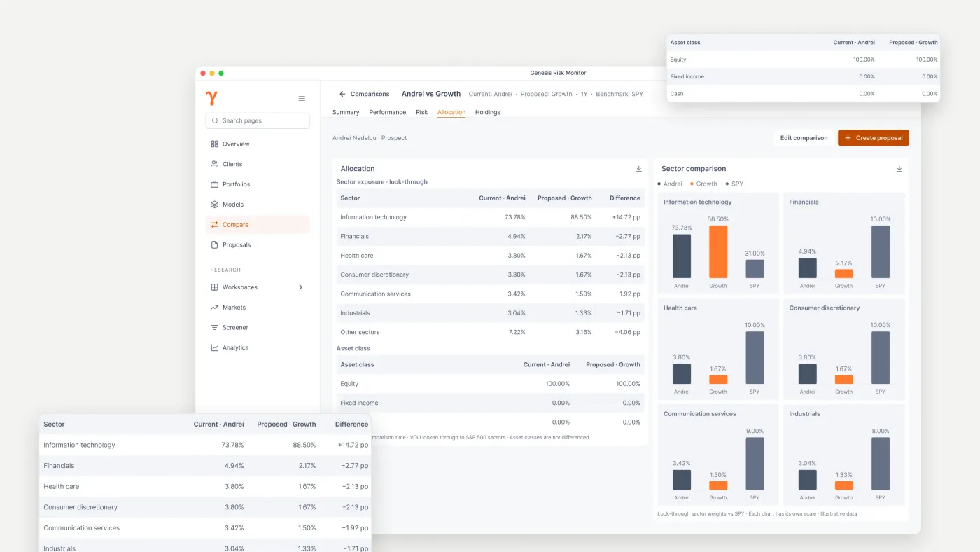Switch to the Summary tab
The width and height of the screenshot is (980, 552).
coord(346,112)
